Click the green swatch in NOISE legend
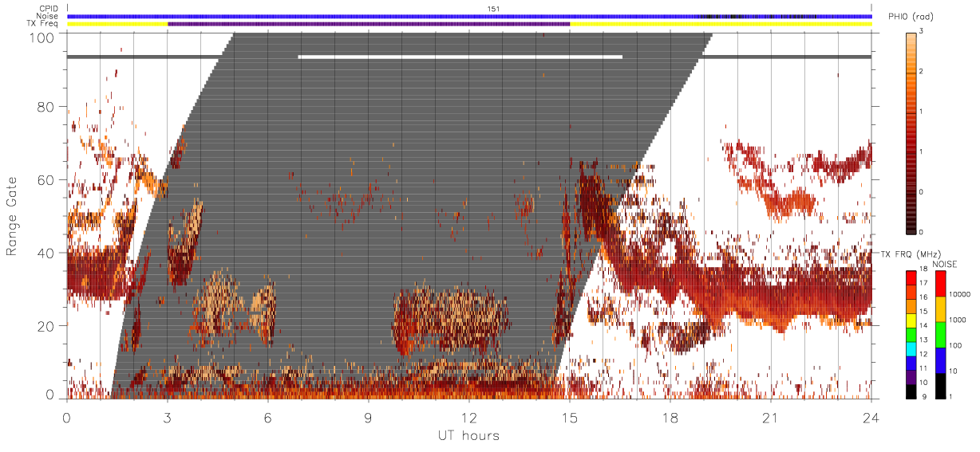Screen dimensions: 980x452 click(x=941, y=334)
